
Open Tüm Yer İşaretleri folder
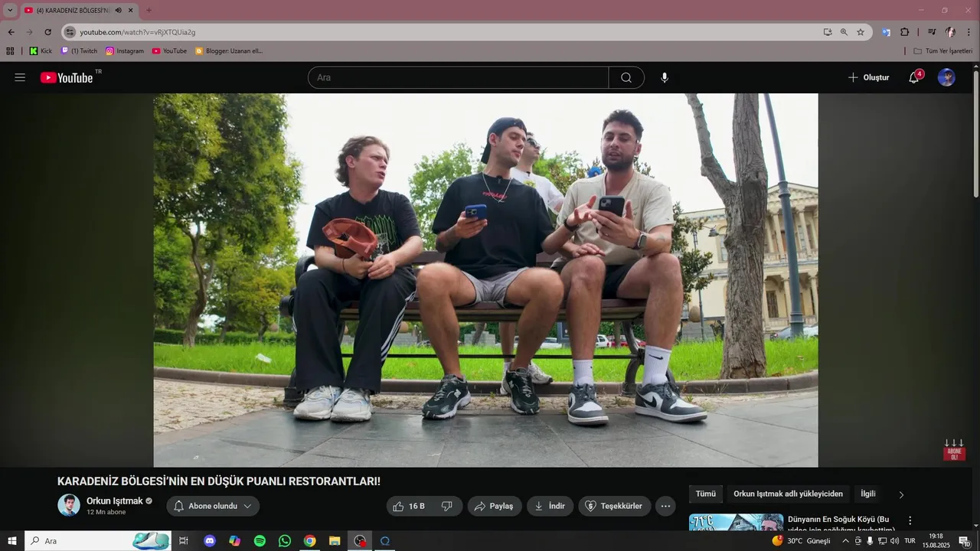click(x=943, y=51)
